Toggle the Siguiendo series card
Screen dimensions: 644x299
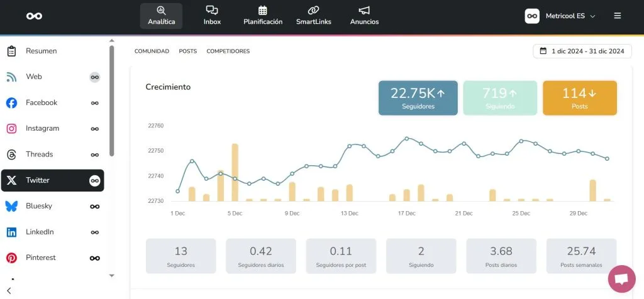tap(499, 98)
